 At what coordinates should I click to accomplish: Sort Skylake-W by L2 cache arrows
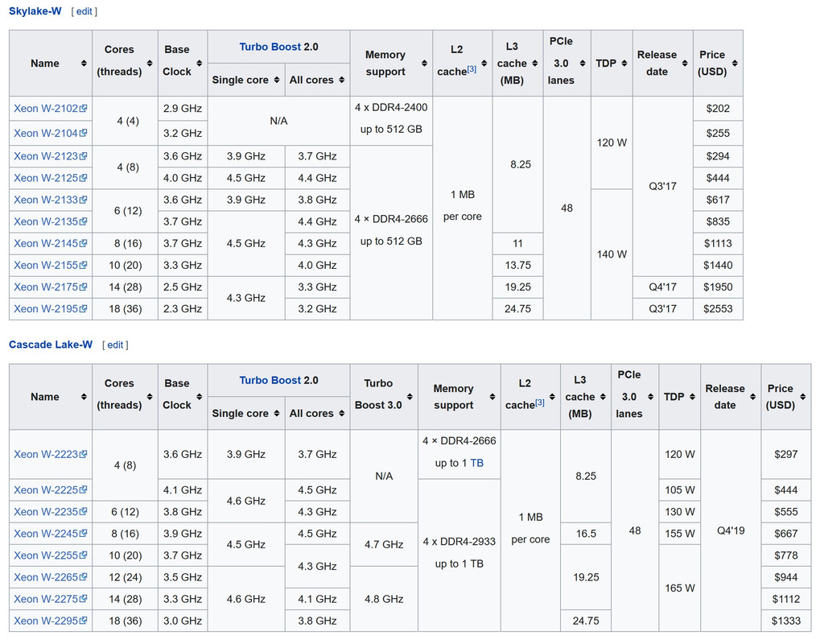coord(484,64)
